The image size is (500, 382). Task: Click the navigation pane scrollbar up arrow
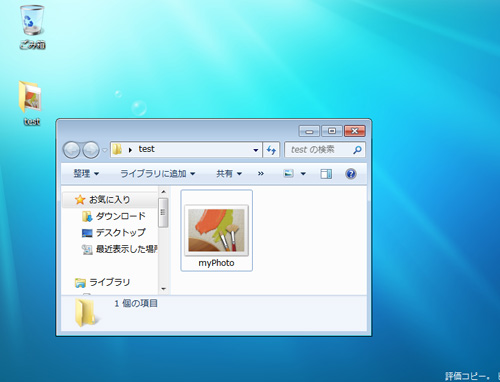pos(163,192)
